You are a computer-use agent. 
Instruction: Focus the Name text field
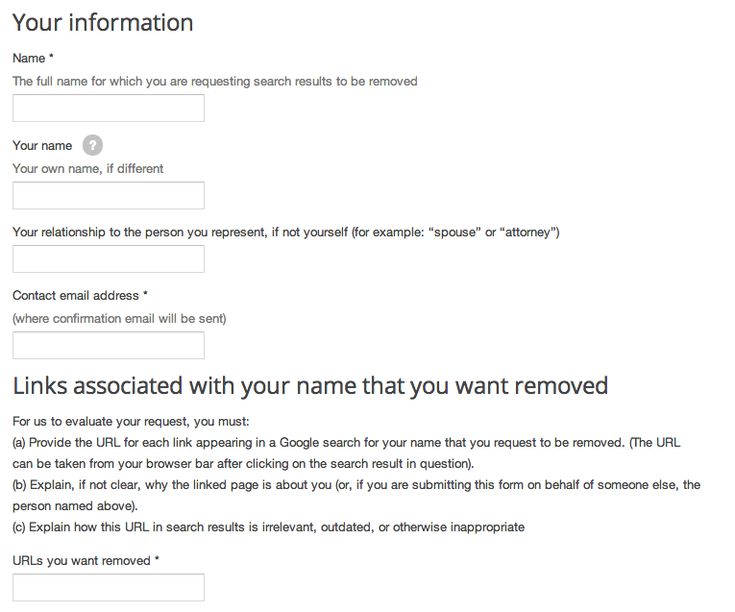click(108, 108)
